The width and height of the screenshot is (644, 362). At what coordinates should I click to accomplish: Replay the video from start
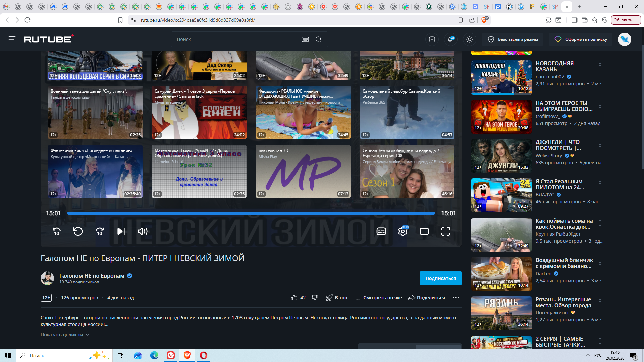(78, 231)
